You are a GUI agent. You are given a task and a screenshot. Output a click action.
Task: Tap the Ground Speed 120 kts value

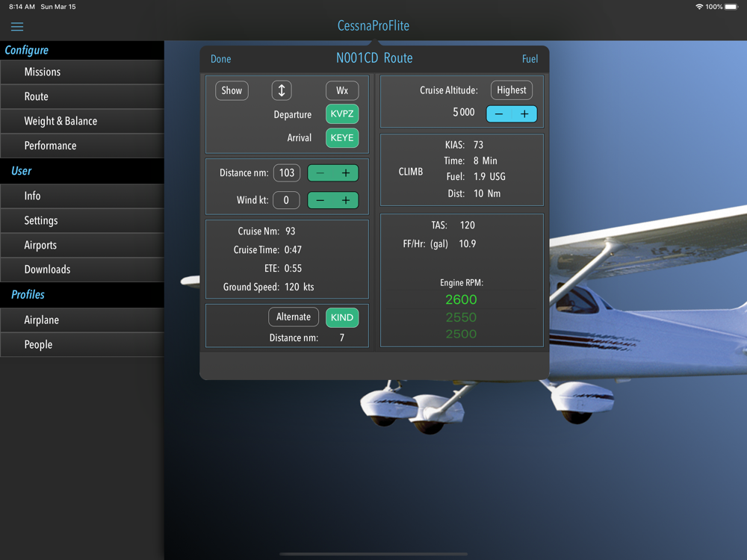pos(300,287)
